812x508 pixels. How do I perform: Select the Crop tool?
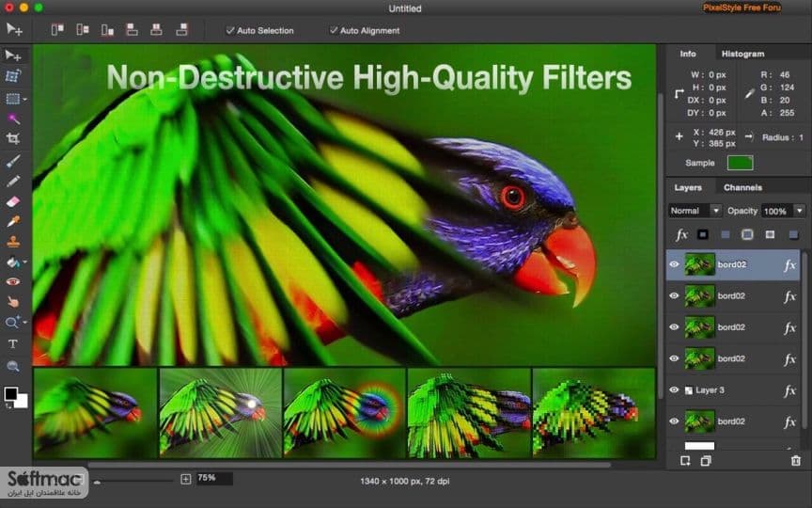point(13,138)
